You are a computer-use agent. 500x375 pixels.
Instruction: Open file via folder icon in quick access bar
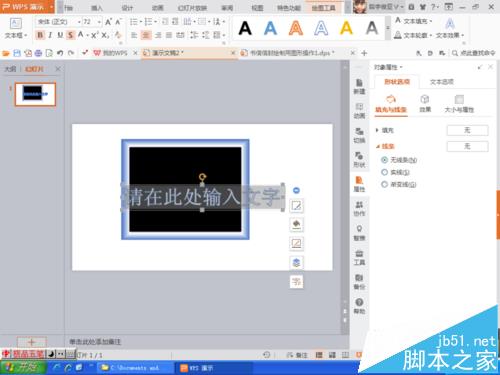[x=6, y=53]
